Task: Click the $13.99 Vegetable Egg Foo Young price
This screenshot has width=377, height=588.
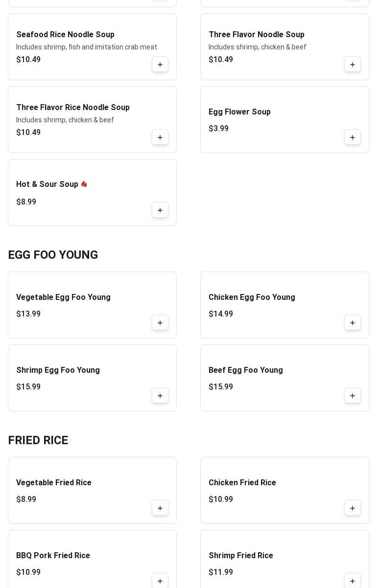Action: click(28, 314)
